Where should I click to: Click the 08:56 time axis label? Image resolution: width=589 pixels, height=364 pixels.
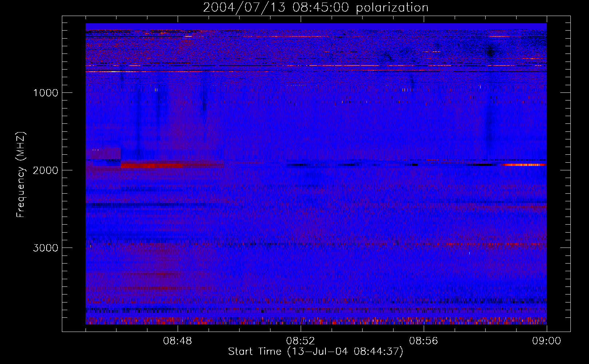[x=424, y=341]
